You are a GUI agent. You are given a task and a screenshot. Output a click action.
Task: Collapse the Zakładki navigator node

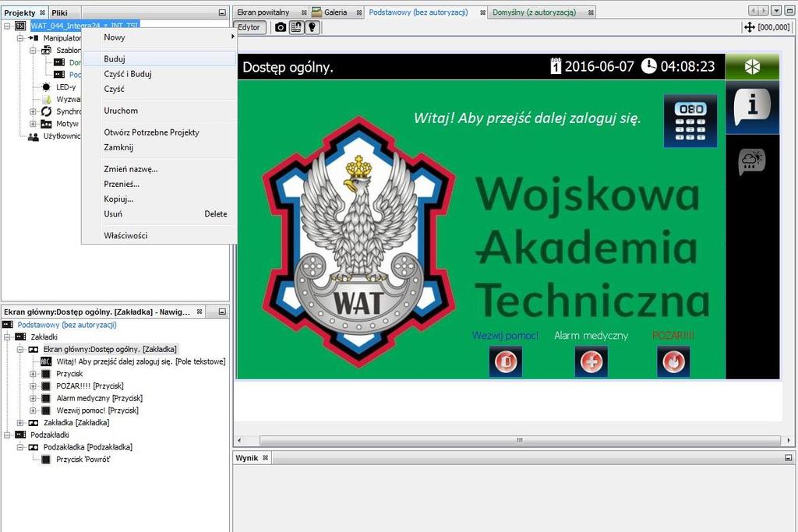click(7, 336)
